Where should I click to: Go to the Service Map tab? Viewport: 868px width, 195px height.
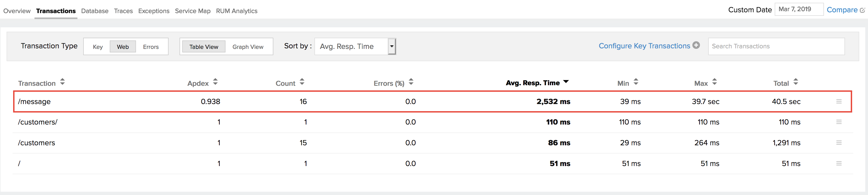(x=192, y=11)
